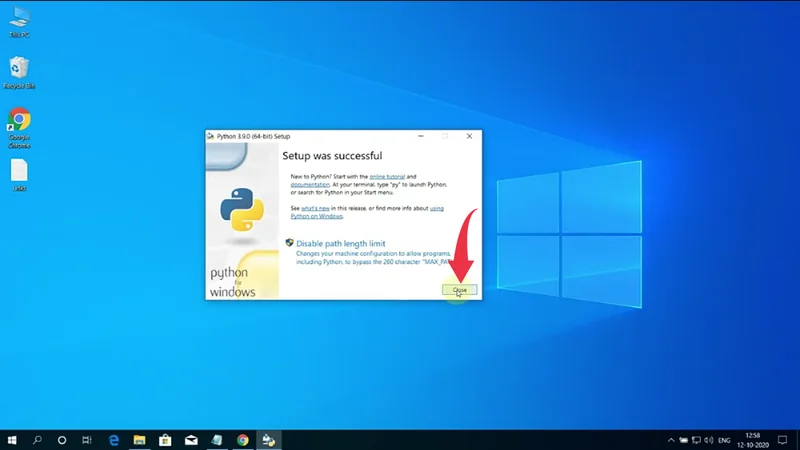
Task: Expand the system tray hidden icons chevron
Action: (x=671, y=439)
